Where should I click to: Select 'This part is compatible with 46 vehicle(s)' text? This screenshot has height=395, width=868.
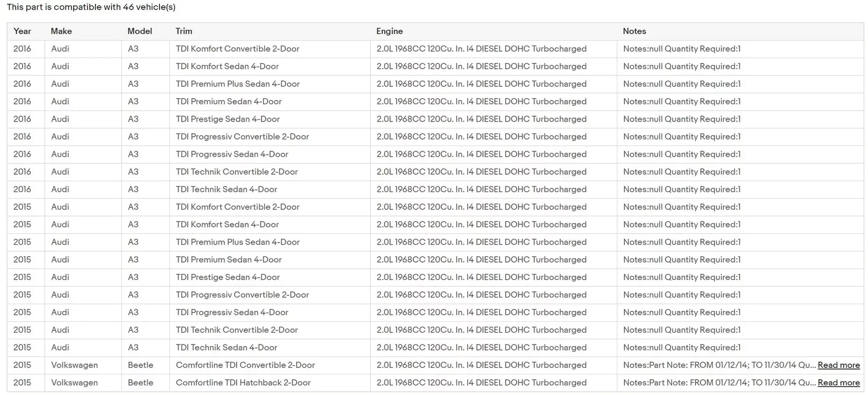pos(91,7)
